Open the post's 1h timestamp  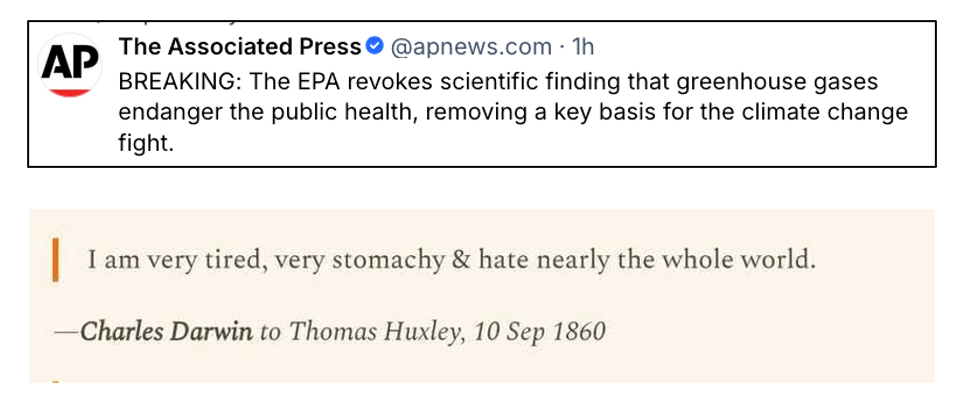(x=583, y=46)
